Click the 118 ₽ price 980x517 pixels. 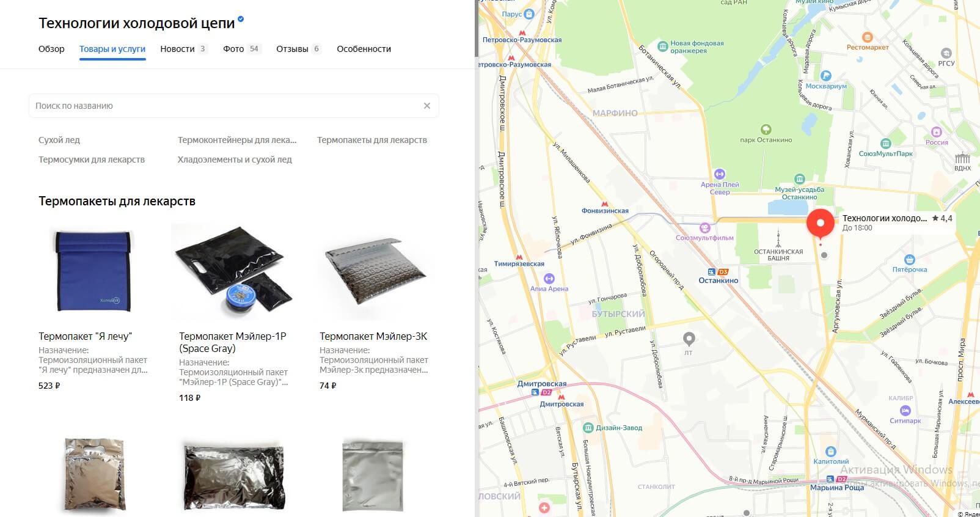(190, 398)
